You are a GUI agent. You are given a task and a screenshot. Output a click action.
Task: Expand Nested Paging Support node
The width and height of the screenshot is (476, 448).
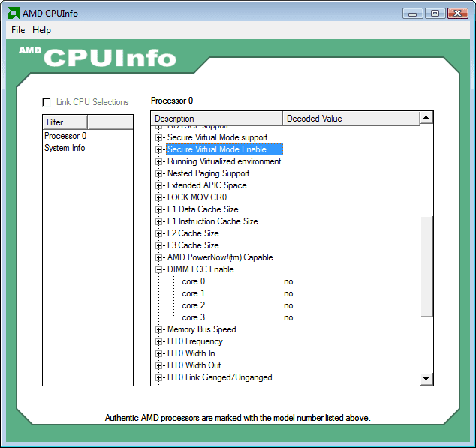tap(158, 173)
